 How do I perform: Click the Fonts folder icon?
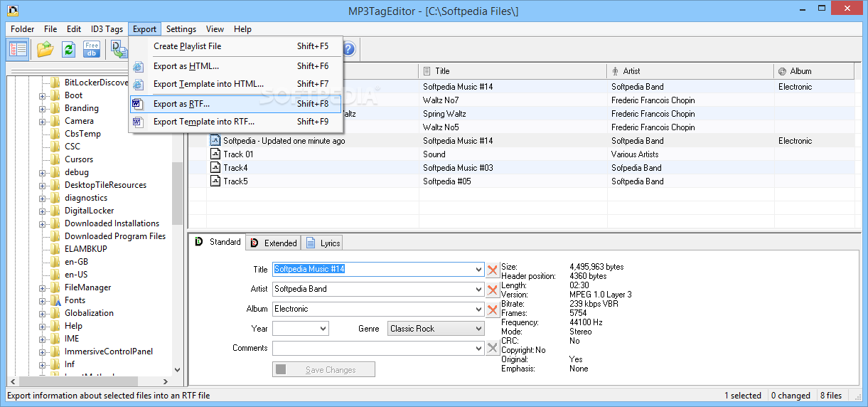pyautogui.click(x=55, y=300)
